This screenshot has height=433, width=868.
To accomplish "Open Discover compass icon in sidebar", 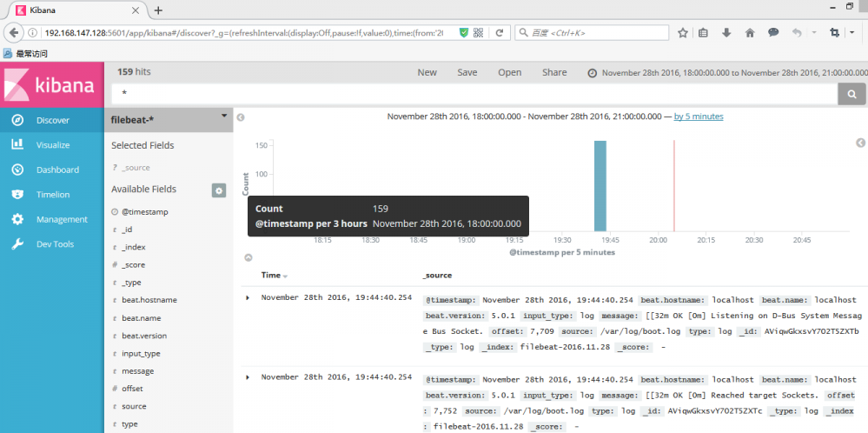I will (x=17, y=120).
